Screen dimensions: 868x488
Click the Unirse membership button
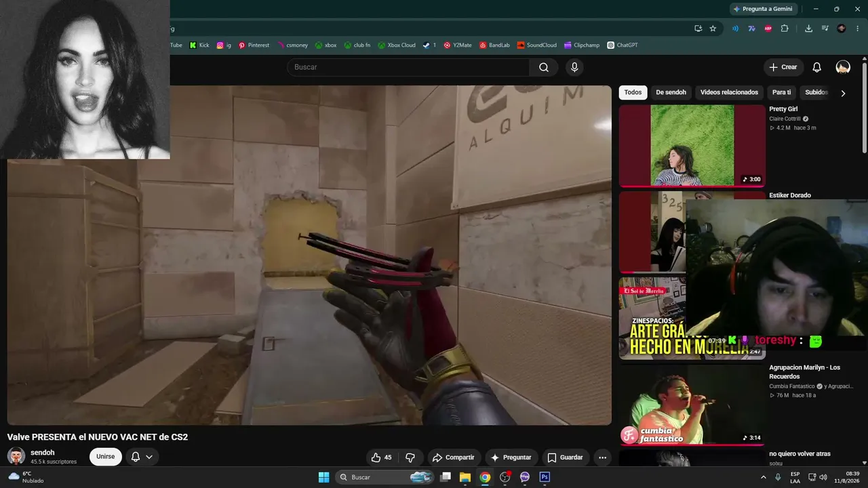pyautogui.click(x=106, y=457)
